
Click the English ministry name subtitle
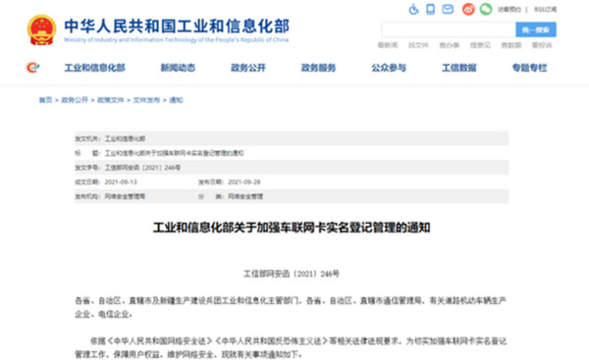pos(176,40)
